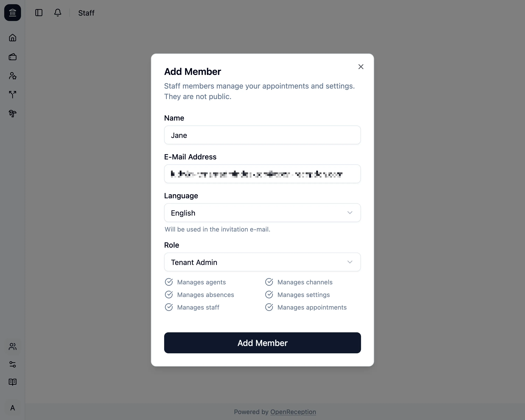Viewport: 525px width, 420px height.
Task: Click the checkmark beside Manages appointments
Action: pyautogui.click(x=269, y=307)
